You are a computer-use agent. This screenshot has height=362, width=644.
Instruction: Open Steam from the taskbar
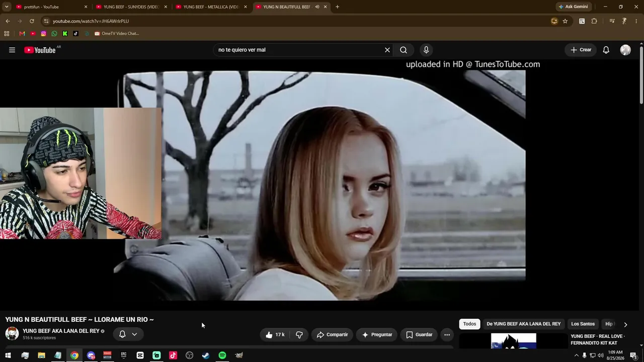tap(206, 355)
